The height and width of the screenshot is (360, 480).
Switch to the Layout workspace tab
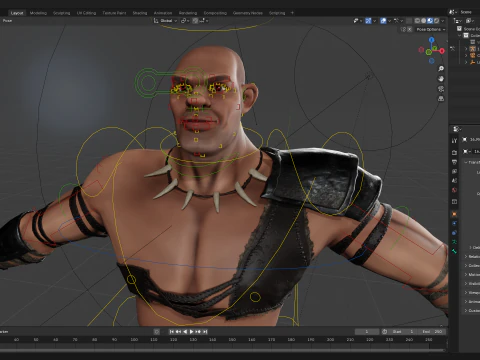tap(17, 13)
